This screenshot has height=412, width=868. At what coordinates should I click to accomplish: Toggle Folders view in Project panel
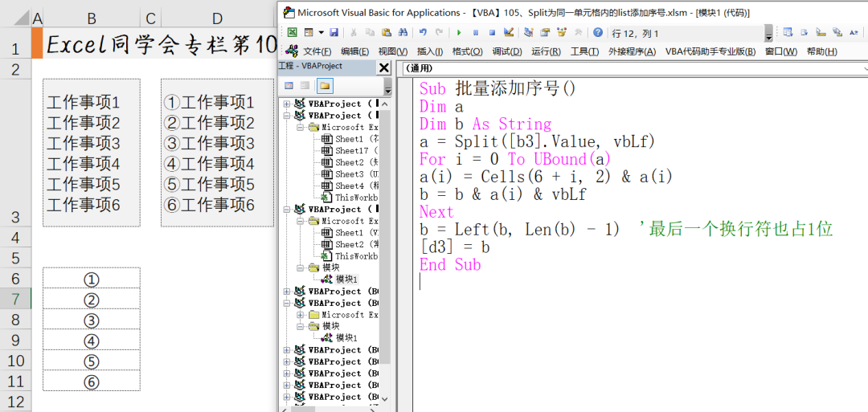325,85
